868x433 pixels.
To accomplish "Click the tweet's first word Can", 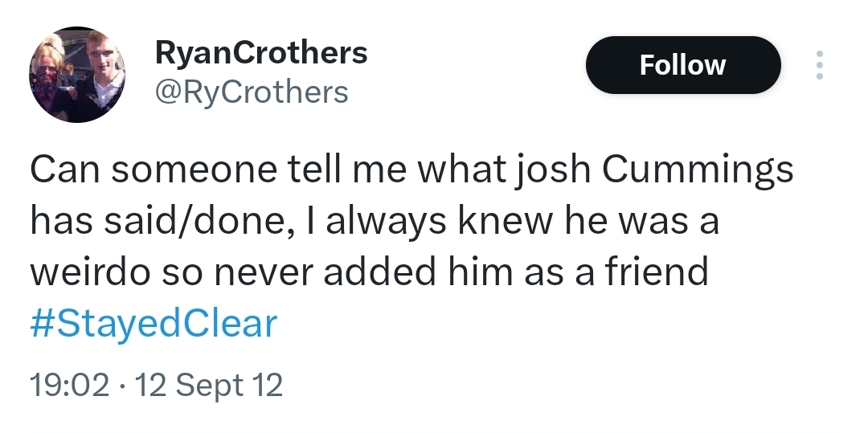I will 65,170.
